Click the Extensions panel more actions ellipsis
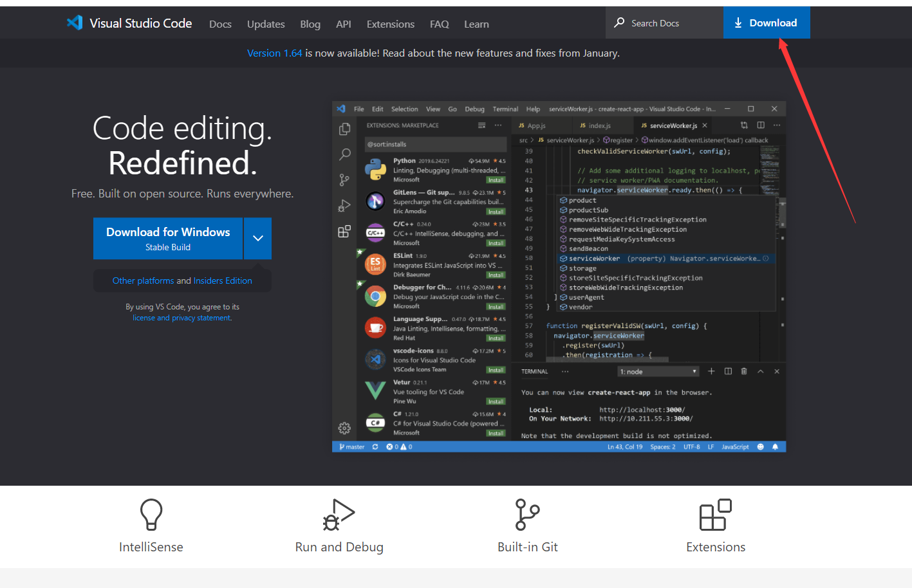Image resolution: width=912 pixels, height=588 pixels. (498, 125)
